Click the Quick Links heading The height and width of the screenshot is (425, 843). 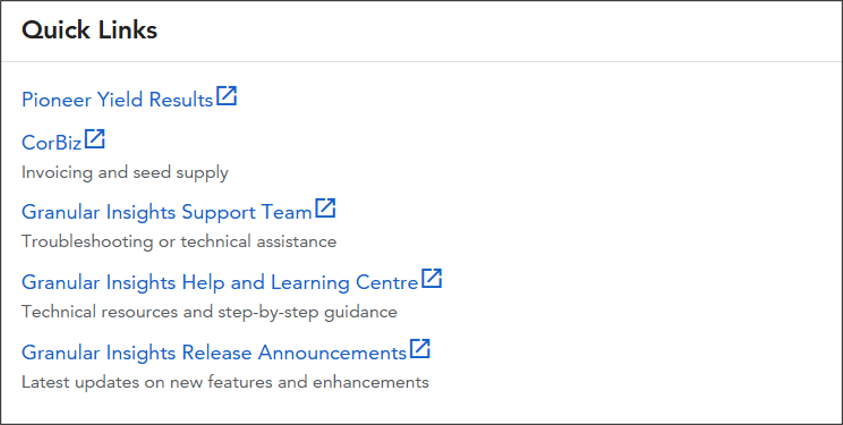[89, 30]
